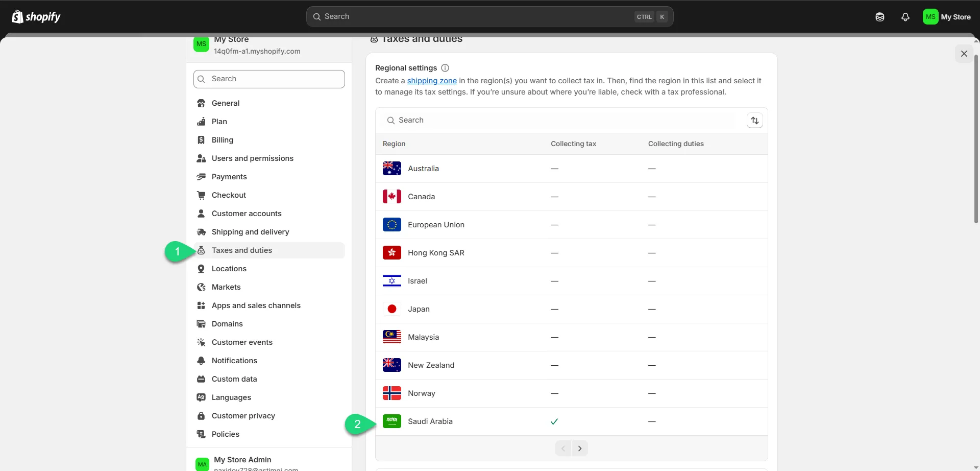The image size is (980, 471).
Task: Click the settings sidebar search field
Action: coord(269,79)
